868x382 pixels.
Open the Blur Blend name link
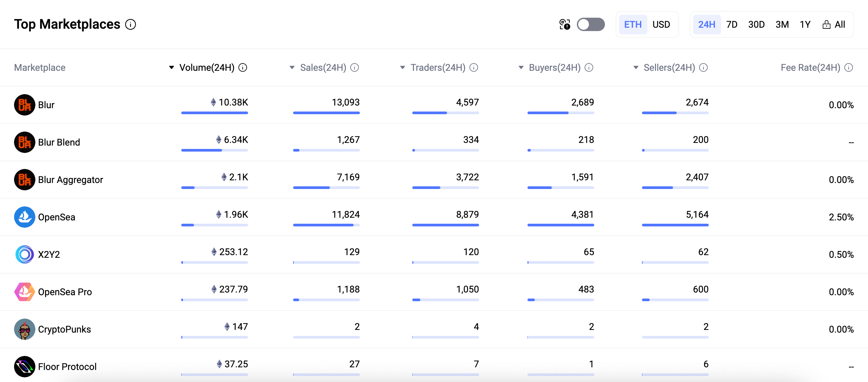pyautogui.click(x=59, y=142)
